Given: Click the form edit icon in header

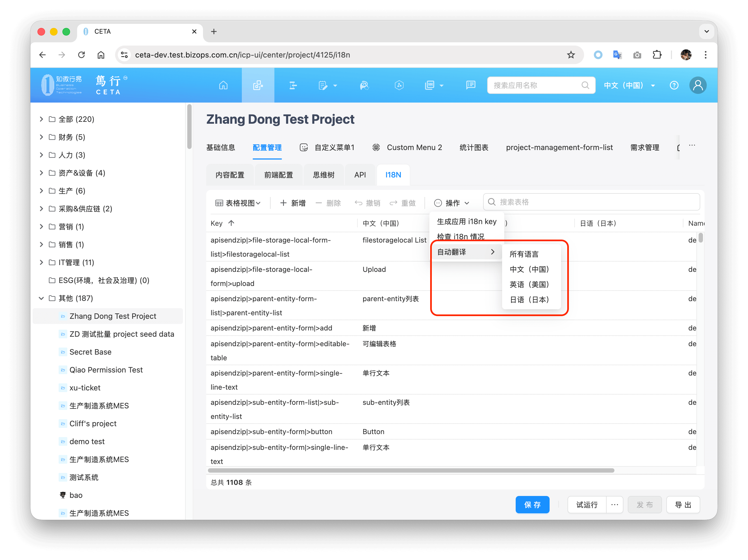Looking at the screenshot, I should pos(323,85).
